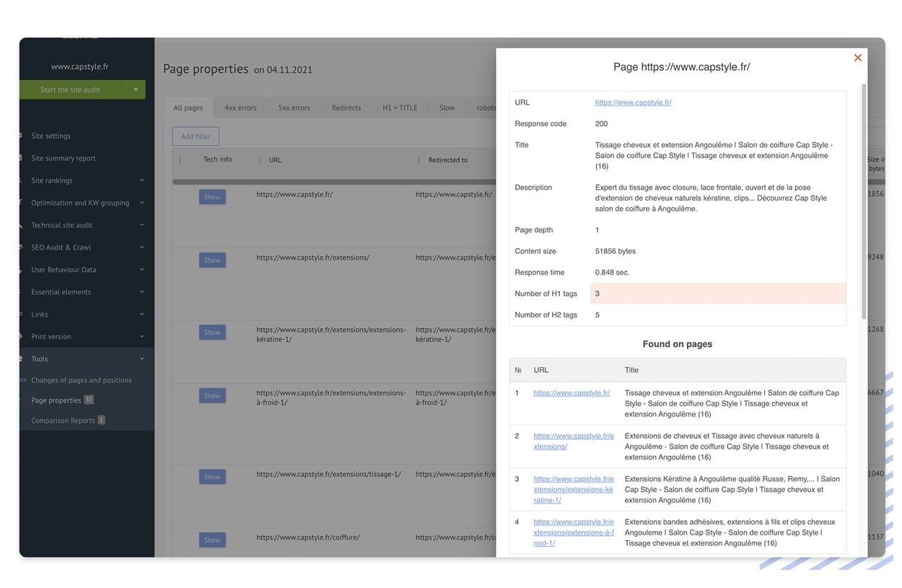Switch to the 5xx errors tab
The height and width of the screenshot is (588, 902).
pyautogui.click(x=294, y=107)
